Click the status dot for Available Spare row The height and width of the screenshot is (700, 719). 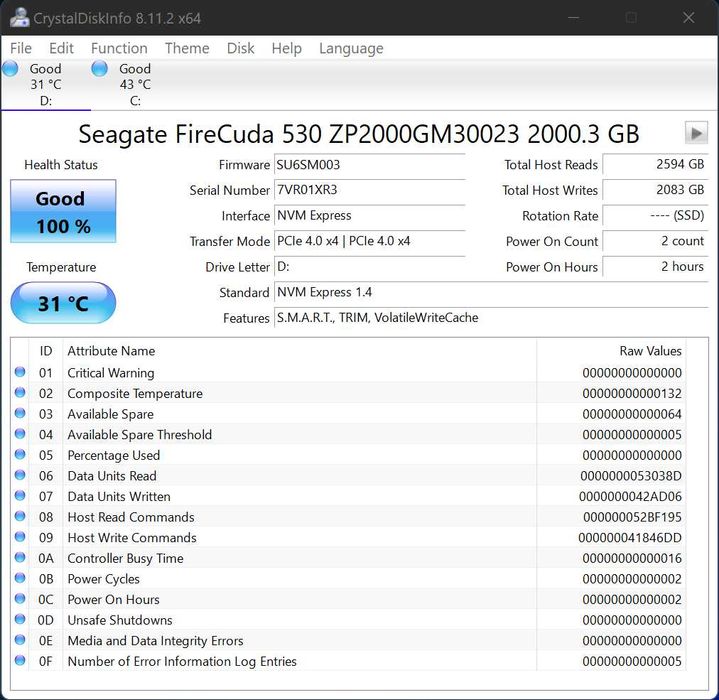point(20,413)
